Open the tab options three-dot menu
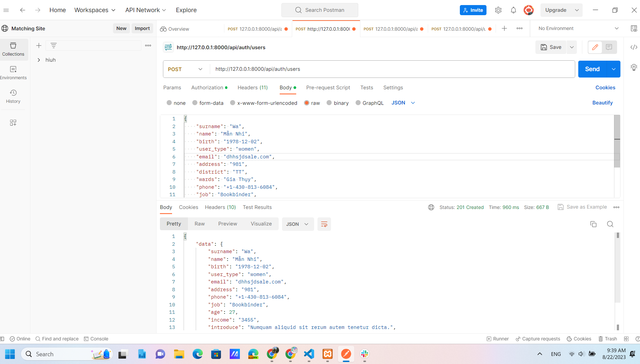Viewport: 640px width, 364px height. point(520,29)
